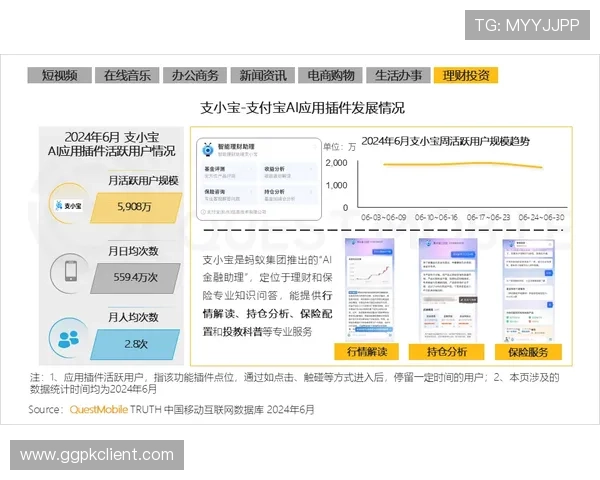Screen dimensions: 600x480
Task: Select the 电商购物 tab
Action: (x=330, y=75)
